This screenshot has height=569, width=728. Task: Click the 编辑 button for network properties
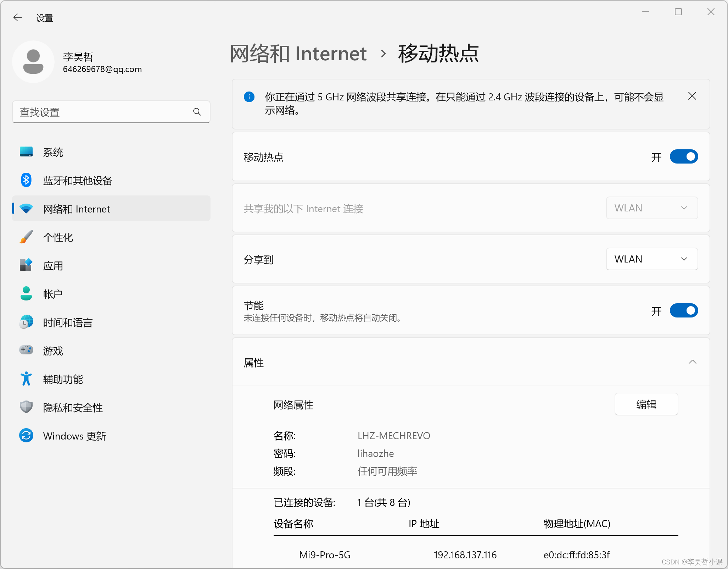coord(646,404)
